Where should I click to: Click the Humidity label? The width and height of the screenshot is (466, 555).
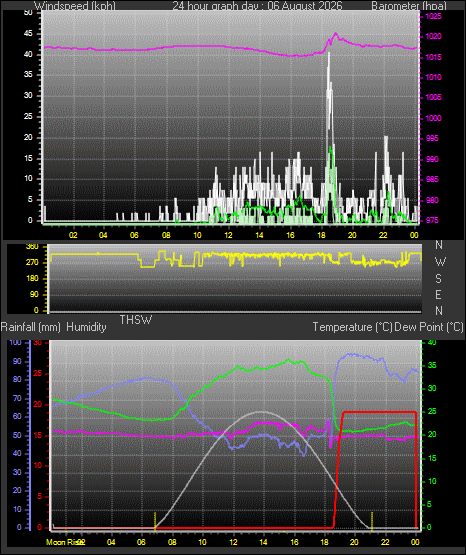tap(86, 327)
